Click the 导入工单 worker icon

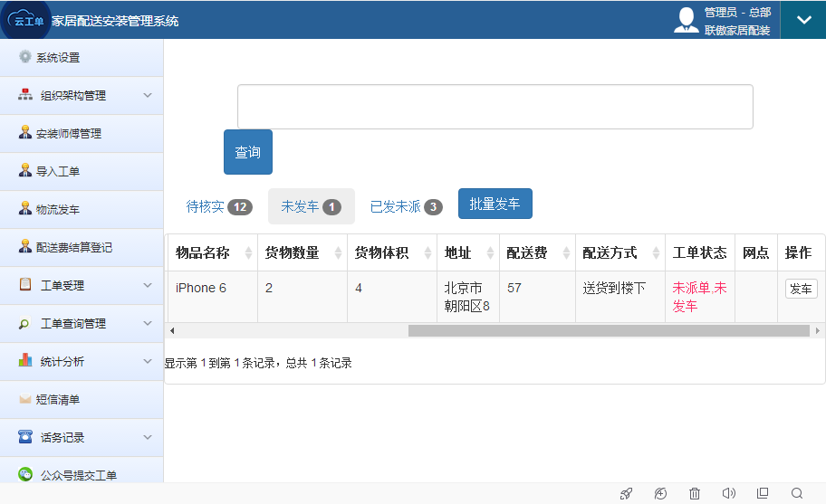pyautogui.click(x=24, y=170)
